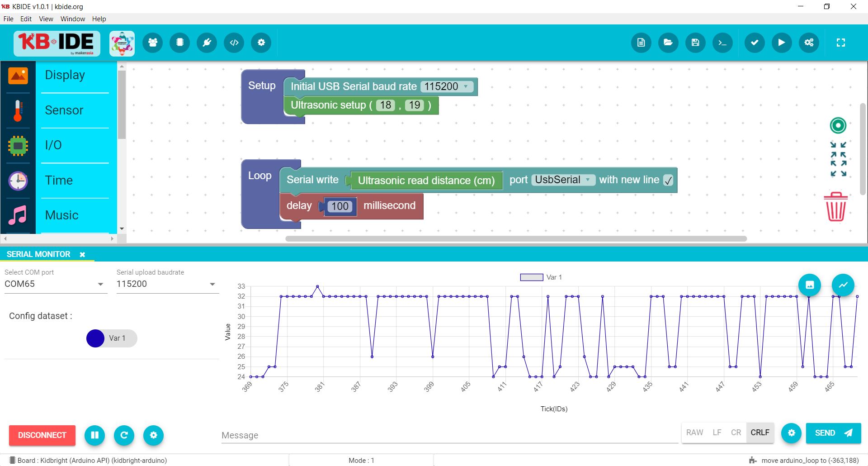
Task: Click the DISCONNECT button
Action: (x=42, y=435)
